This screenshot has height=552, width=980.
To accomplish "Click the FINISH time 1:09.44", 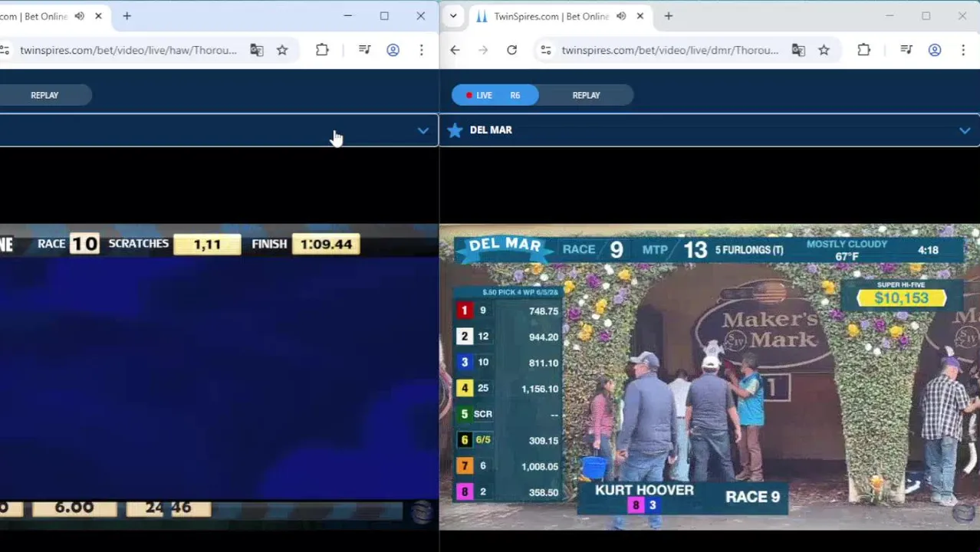I will pos(326,245).
